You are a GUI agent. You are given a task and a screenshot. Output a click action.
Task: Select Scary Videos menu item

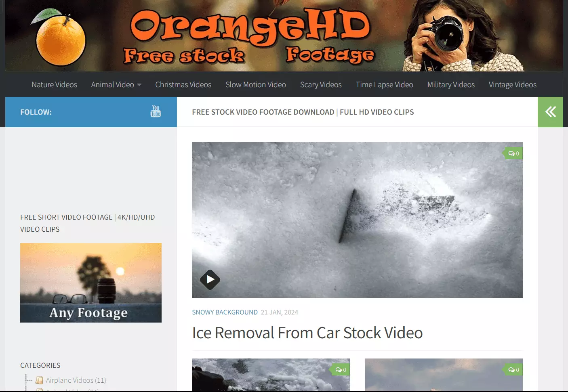[321, 85]
